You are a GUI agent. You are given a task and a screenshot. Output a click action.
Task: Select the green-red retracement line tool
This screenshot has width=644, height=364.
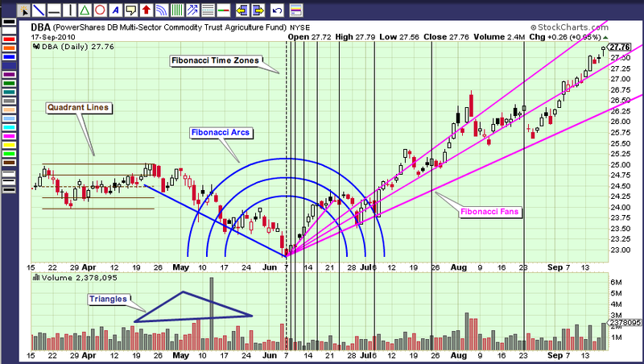pyautogui.click(x=224, y=10)
